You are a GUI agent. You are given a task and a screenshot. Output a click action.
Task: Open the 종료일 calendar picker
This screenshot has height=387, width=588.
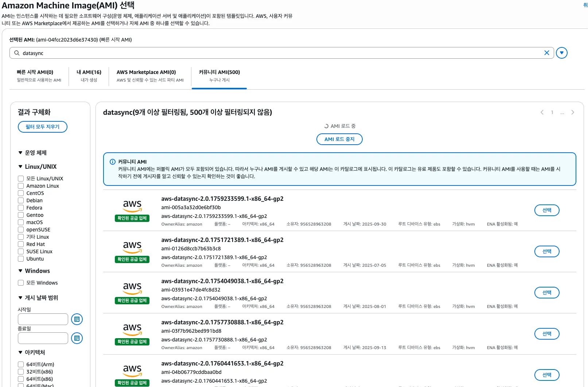pos(77,338)
